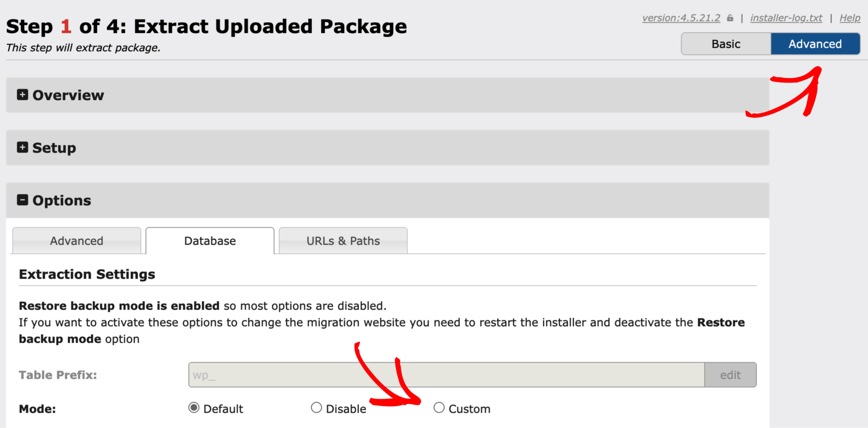Click the plus icon to expand Overview

[x=23, y=95]
